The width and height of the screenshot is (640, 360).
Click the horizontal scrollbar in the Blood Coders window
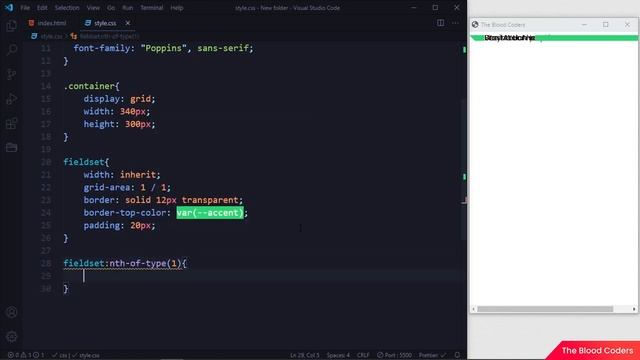(x=545, y=309)
